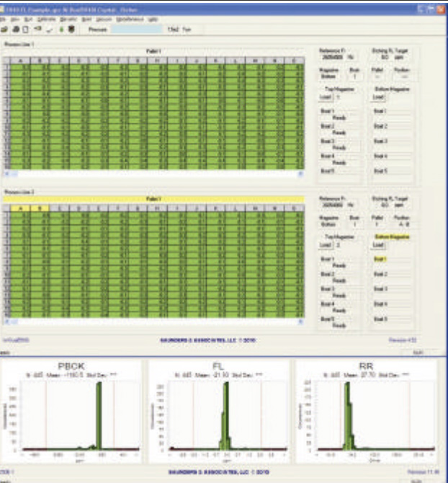
Task: Click the Revision 4.52 label in upper window
Action: (x=403, y=340)
